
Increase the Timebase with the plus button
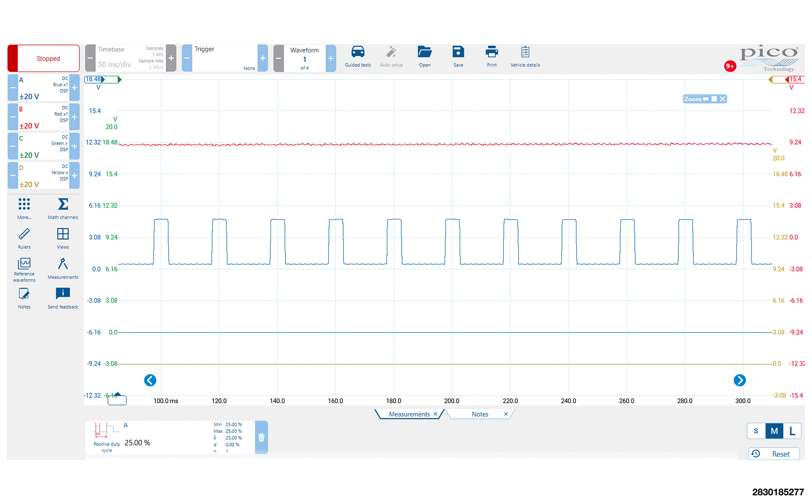coord(171,58)
